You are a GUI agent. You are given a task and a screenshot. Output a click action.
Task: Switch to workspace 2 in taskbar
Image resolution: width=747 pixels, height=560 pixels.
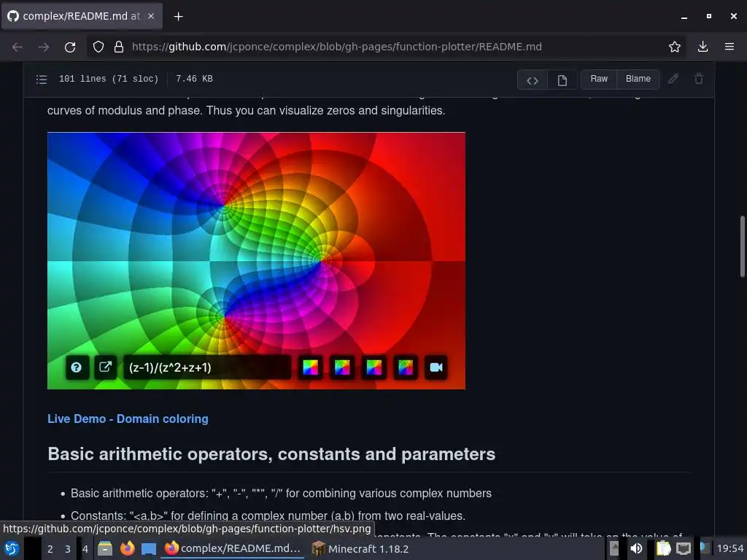50,549
